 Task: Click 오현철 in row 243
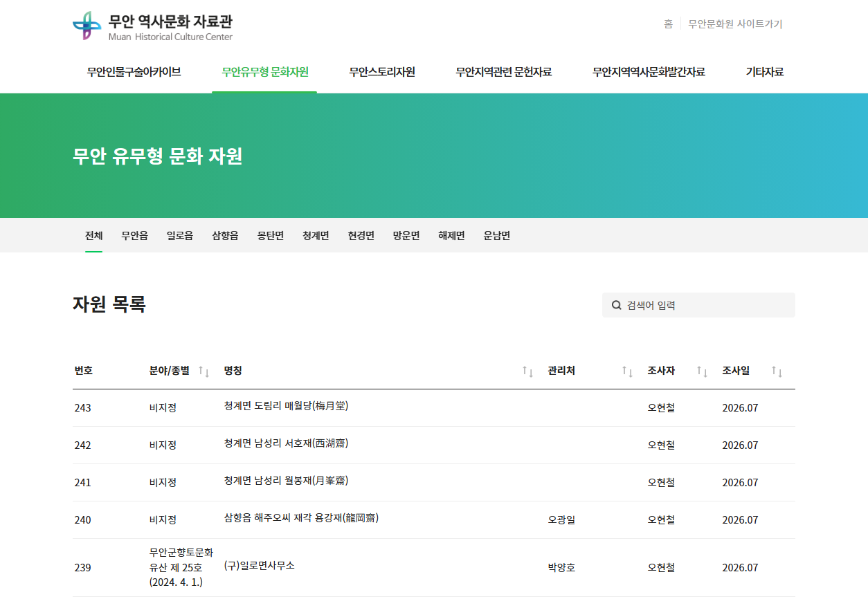661,408
